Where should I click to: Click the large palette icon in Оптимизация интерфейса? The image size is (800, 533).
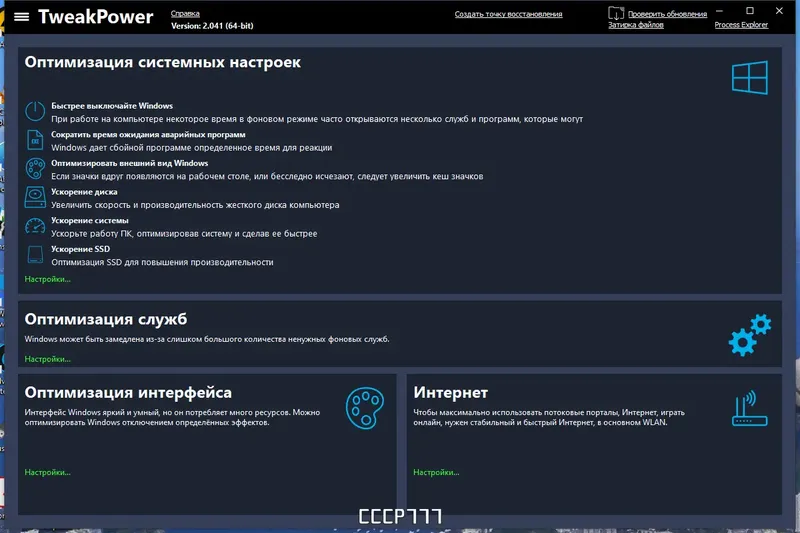[365, 408]
